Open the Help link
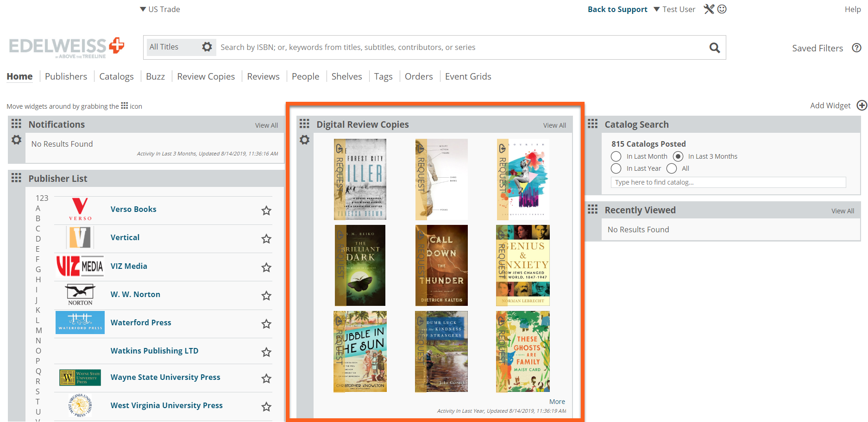Screen dimensions: 868x422 click(852, 9)
